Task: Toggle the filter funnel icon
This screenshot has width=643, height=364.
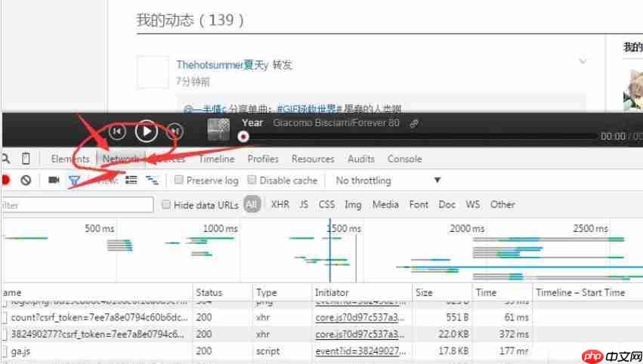Action: (74, 180)
